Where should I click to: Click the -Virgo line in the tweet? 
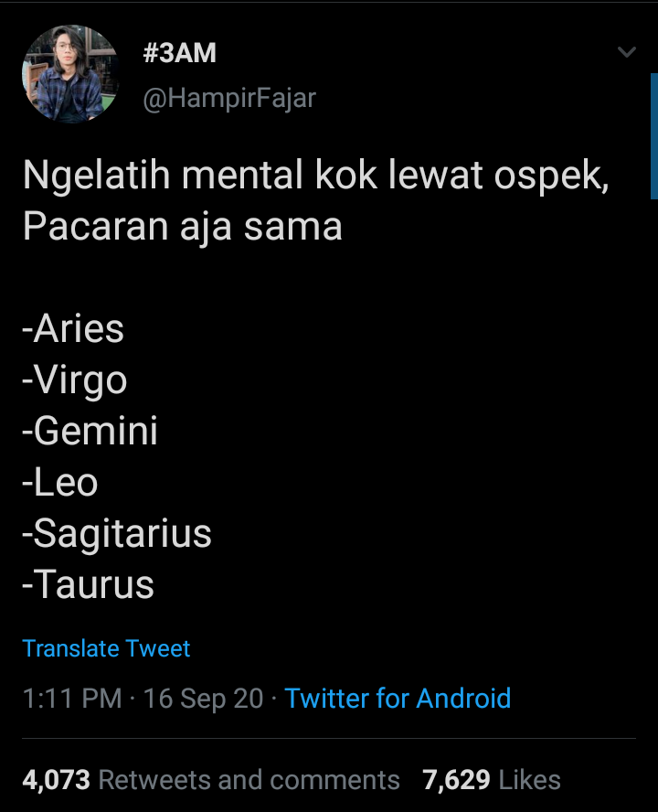pyautogui.click(x=75, y=379)
